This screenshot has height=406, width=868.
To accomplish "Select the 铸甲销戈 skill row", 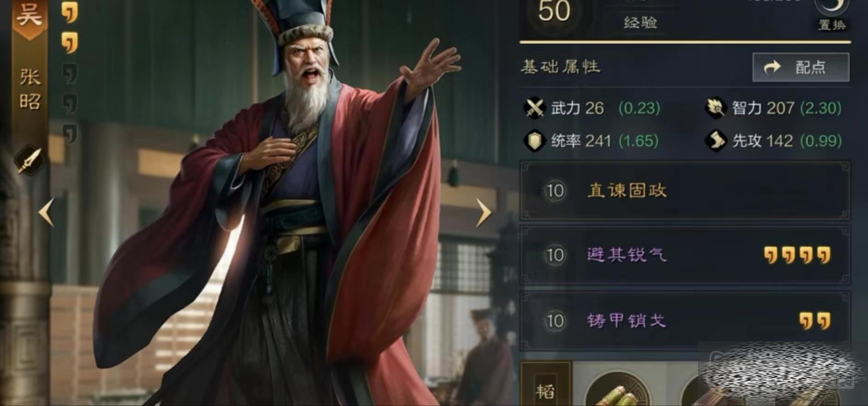I will click(685, 320).
